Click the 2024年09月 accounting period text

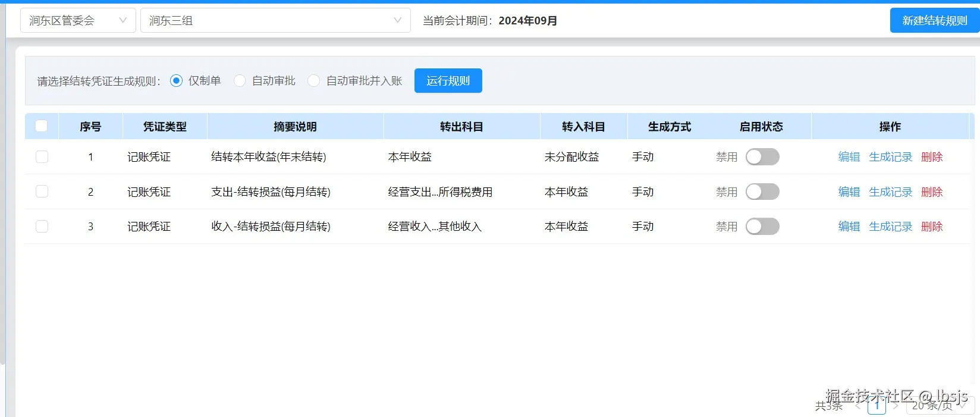click(x=528, y=21)
